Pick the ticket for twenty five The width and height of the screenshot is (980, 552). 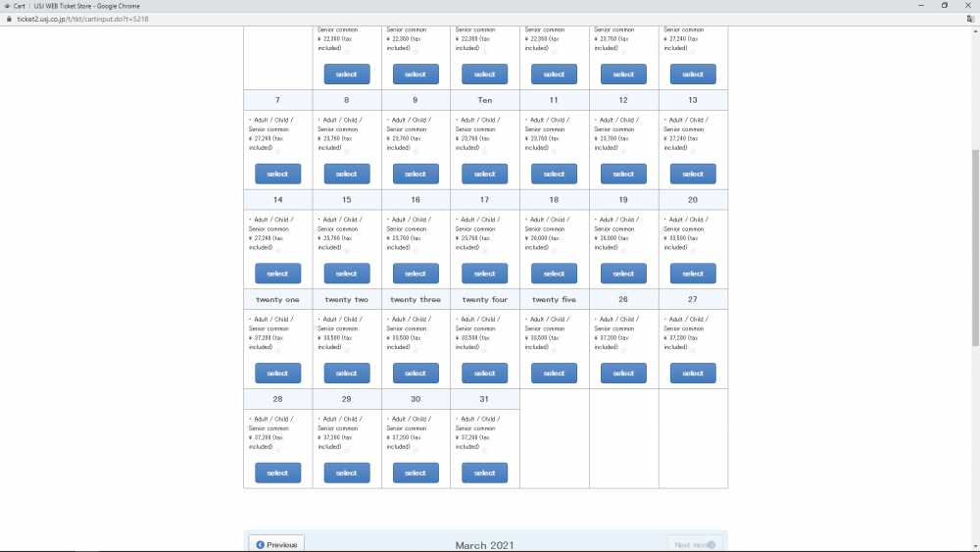click(x=554, y=373)
